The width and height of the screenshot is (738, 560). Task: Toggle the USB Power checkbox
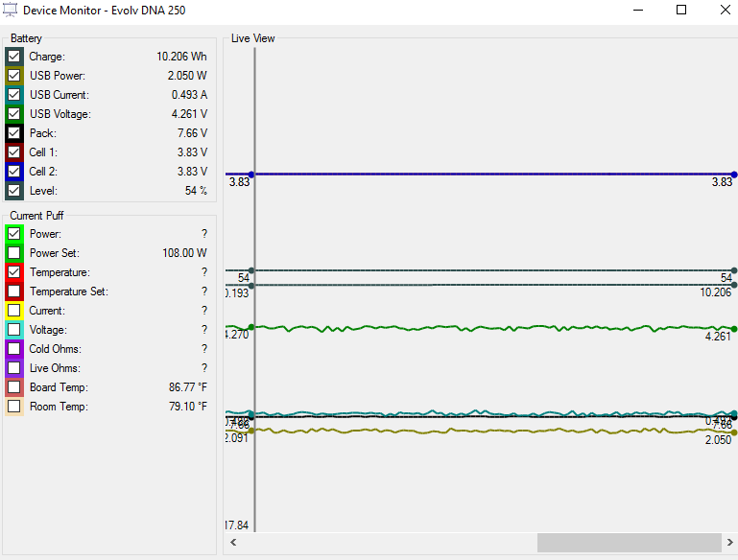point(14,76)
